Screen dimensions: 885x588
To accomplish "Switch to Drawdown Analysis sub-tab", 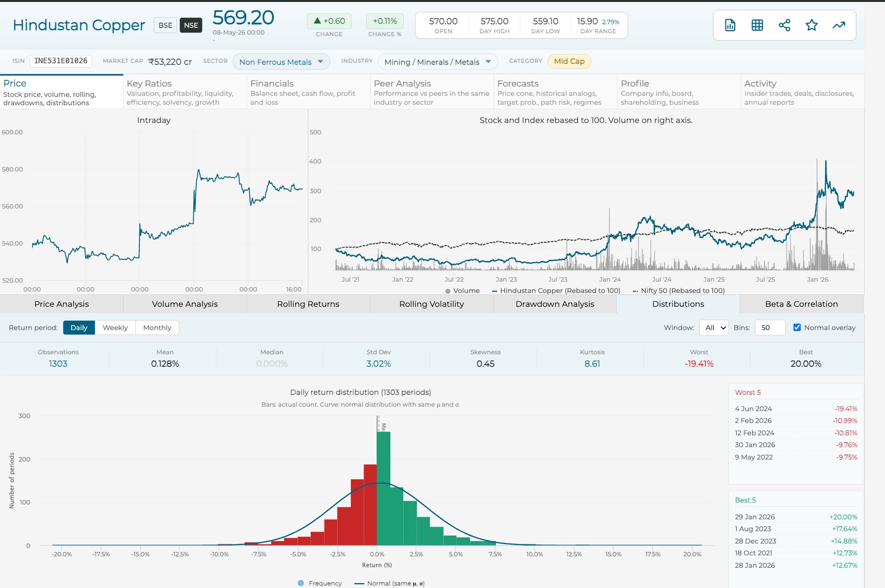I will (555, 304).
